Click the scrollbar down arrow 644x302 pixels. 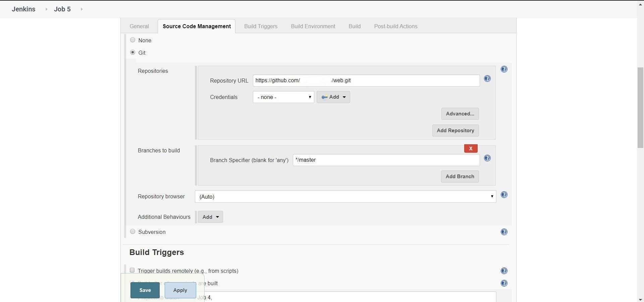640,299
